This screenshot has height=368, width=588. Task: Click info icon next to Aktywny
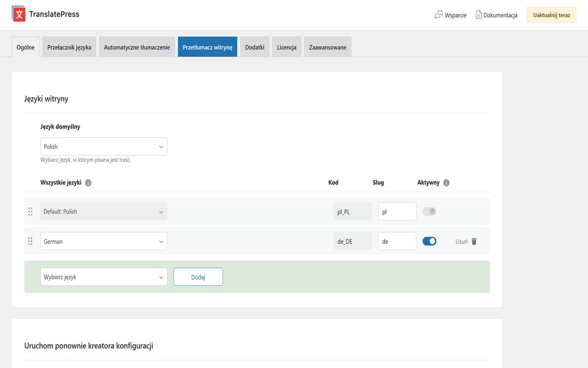(x=446, y=183)
